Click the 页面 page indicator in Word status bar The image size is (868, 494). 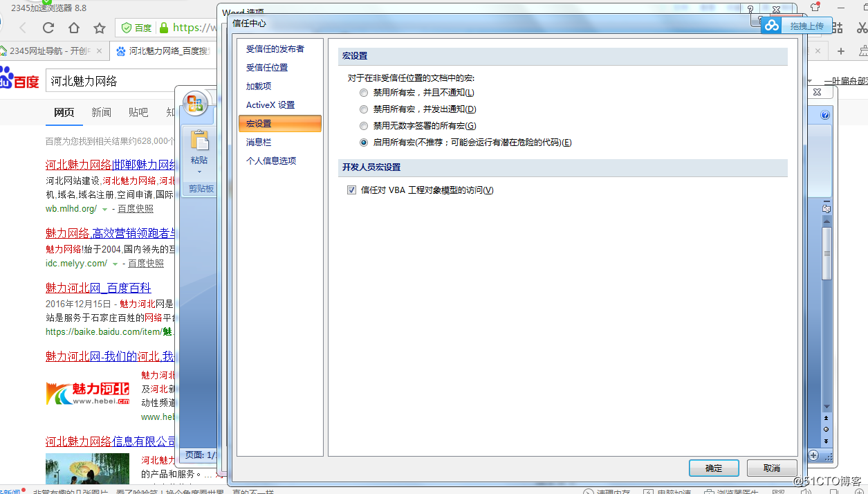[201, 455]
